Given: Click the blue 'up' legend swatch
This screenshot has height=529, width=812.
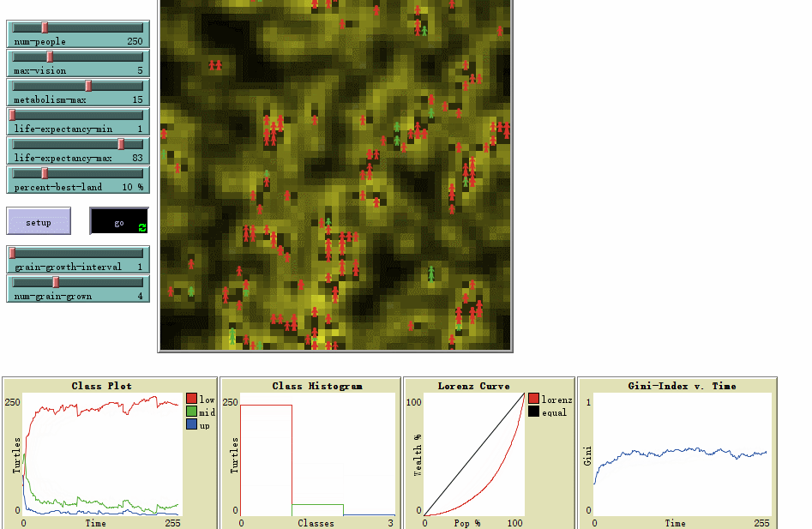Looking at the screenshot, I should [x=191, y=424].
